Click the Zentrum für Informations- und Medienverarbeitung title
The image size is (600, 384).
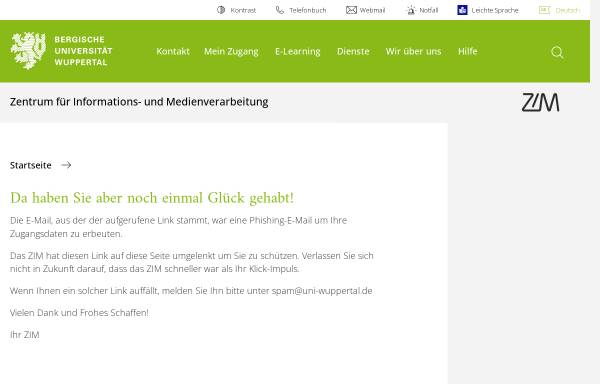pos(139,102)
